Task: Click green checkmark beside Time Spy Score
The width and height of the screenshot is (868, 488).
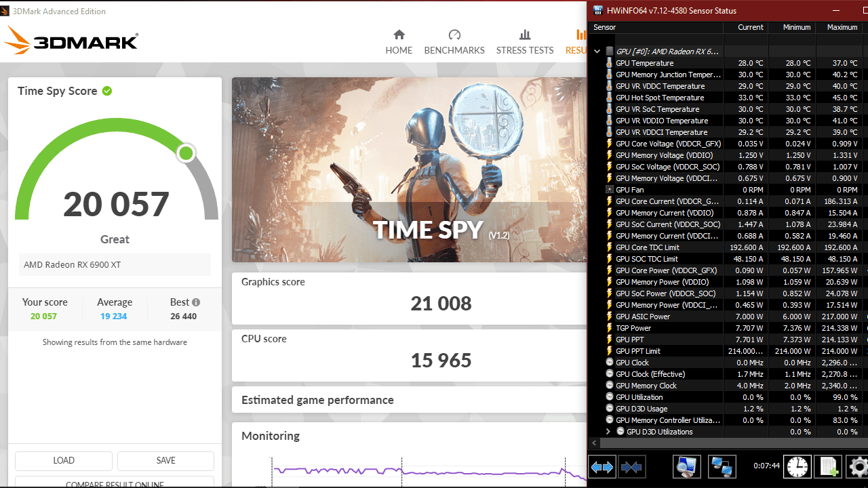Action: 107,91
